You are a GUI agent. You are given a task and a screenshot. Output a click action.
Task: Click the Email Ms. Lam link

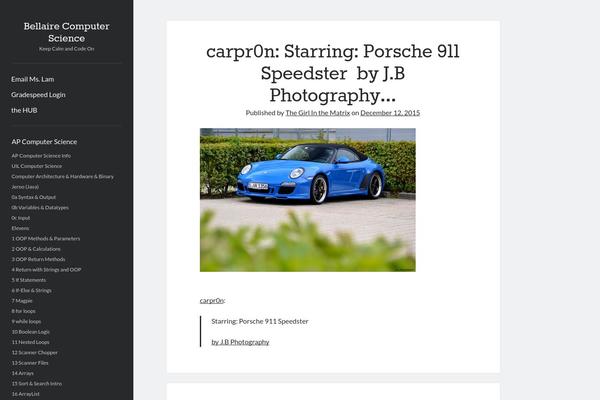(x=33, y=79)
